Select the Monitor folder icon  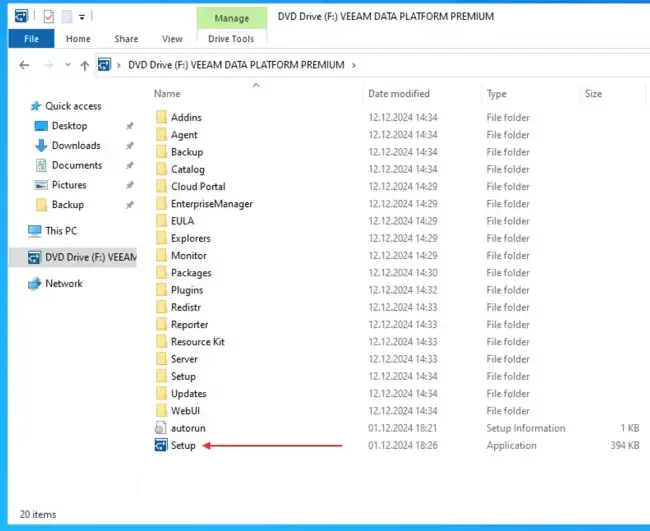[161, 255]
